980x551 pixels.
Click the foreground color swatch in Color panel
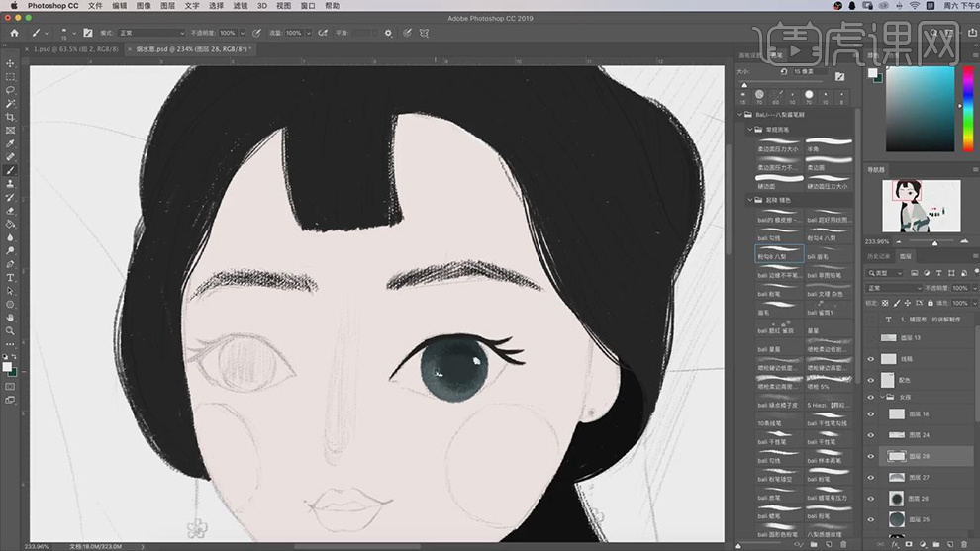(x=872, y=73)
